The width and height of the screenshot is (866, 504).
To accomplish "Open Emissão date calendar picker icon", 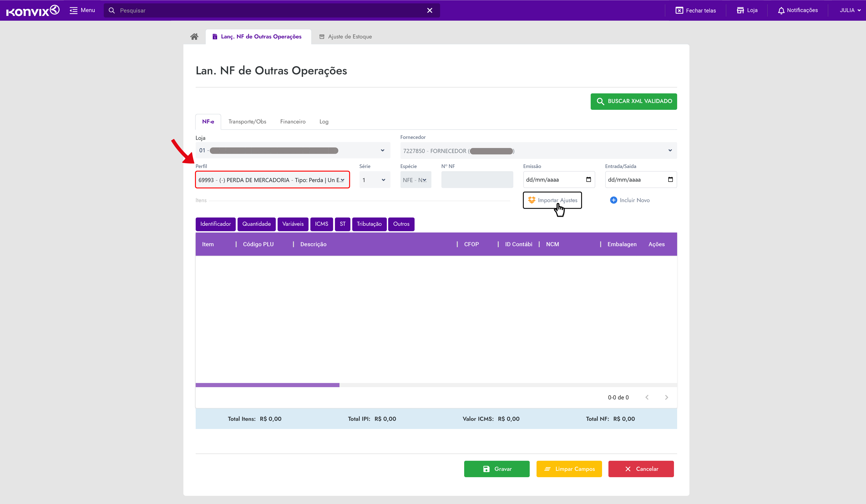I will [588, 180].
